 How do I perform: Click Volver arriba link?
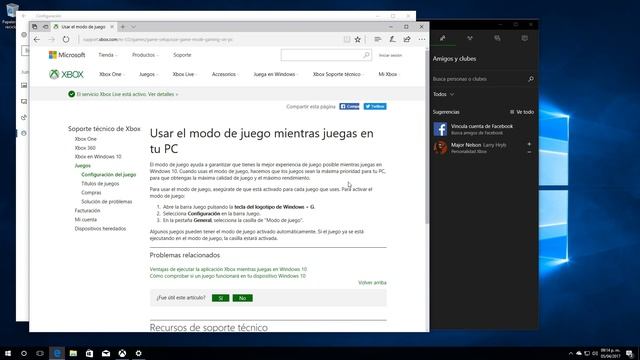point(372,282)
